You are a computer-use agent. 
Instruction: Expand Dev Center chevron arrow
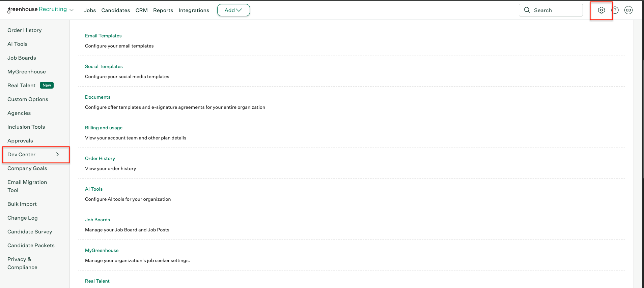pyautogui.click(x=58, y=154)
